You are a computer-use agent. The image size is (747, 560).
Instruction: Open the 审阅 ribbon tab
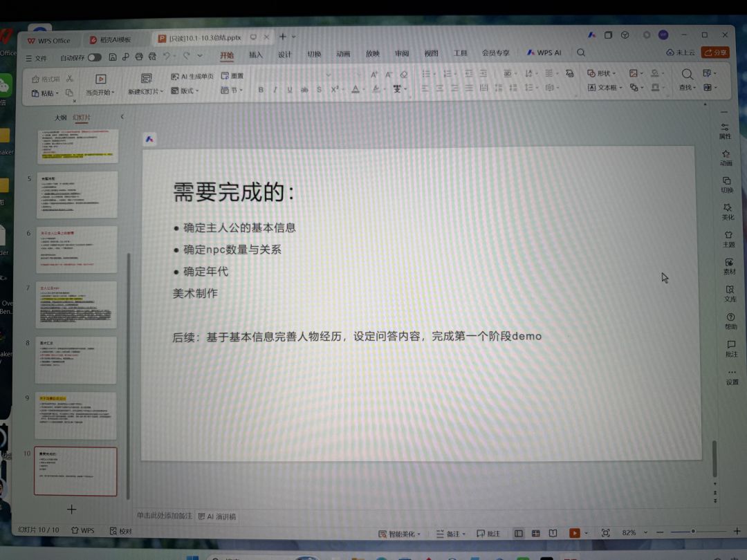click(x=402, y=53)
